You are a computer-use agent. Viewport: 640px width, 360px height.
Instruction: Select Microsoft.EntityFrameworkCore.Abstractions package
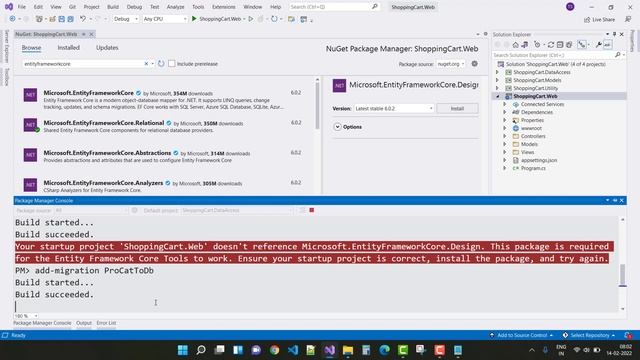(164, 156)
